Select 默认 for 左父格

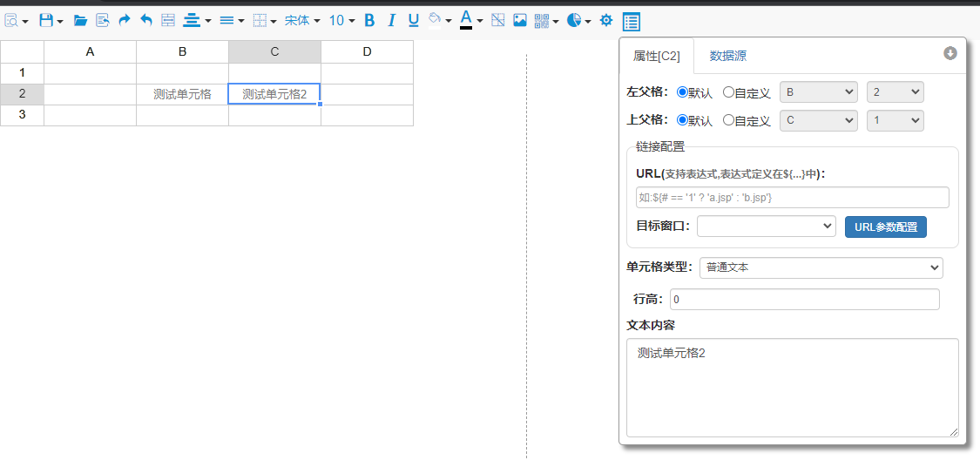(x=682, y=91)
